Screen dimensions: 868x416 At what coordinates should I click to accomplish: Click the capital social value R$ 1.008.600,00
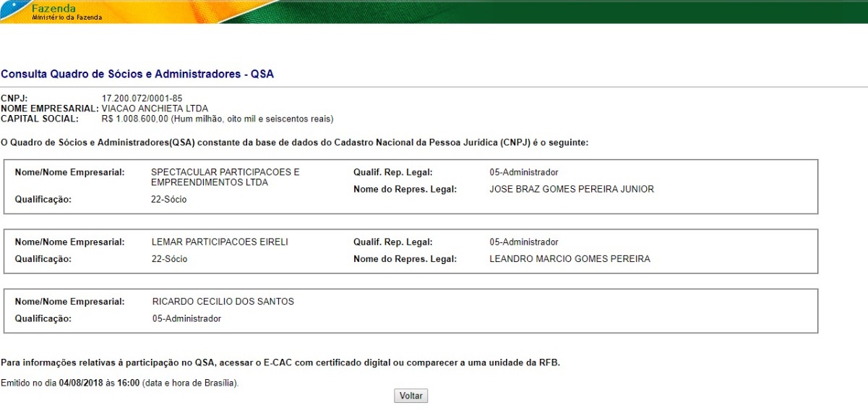(134, 119)
